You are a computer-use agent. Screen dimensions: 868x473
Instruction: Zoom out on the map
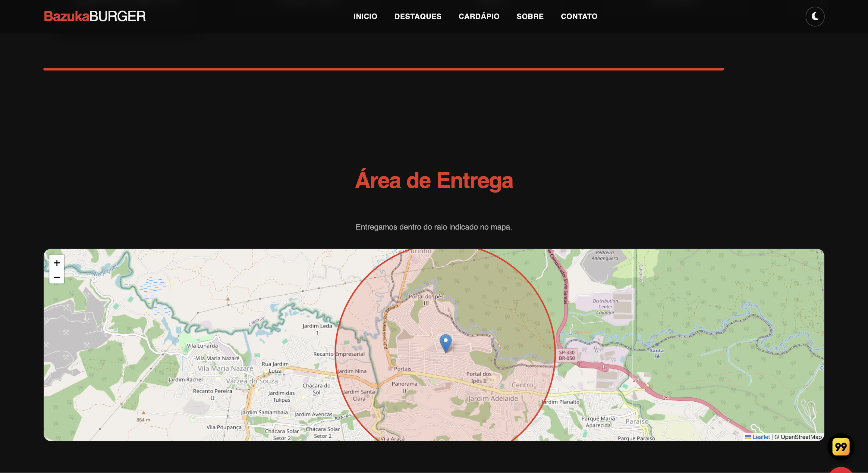click(x=56, y=277)
